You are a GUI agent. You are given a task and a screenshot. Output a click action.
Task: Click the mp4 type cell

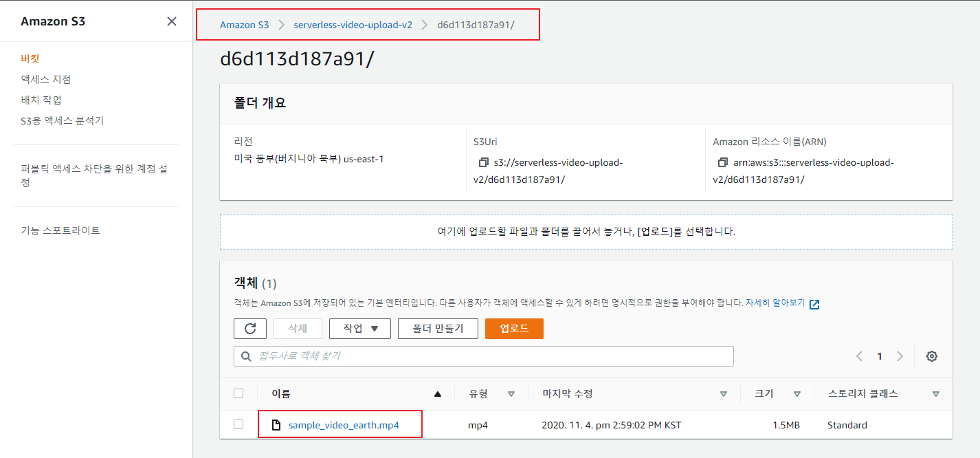click(x=478, y=425)
